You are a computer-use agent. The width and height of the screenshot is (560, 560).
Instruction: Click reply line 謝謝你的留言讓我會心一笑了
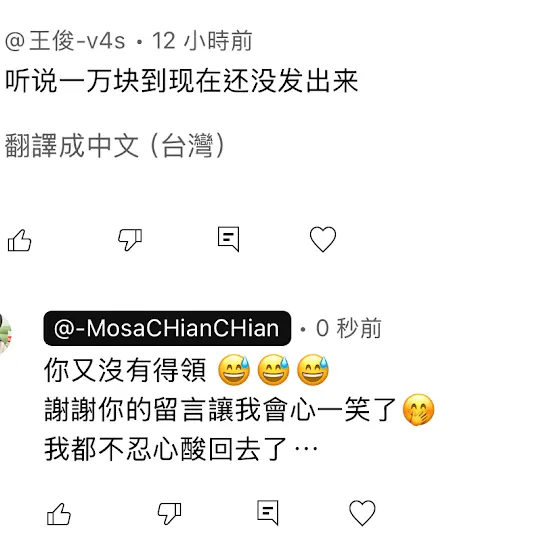tap(220, 410)
